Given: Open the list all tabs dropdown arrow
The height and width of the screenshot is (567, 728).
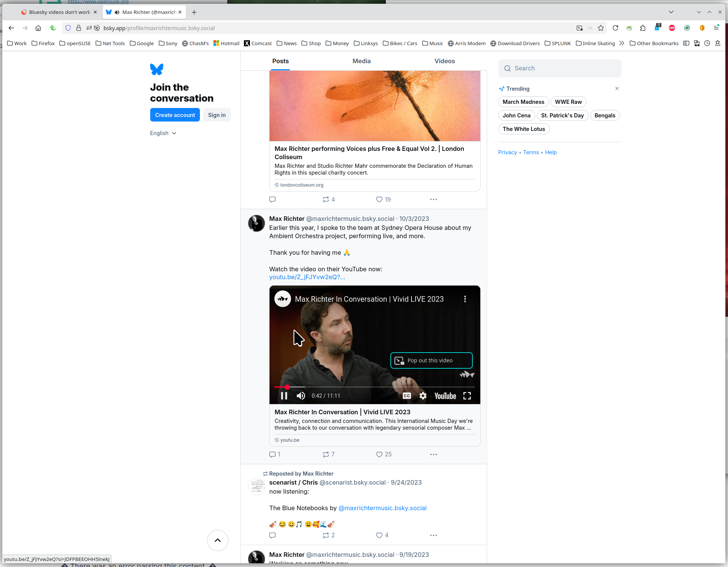Looking at the screenshot, I should (x=671, y=12).
